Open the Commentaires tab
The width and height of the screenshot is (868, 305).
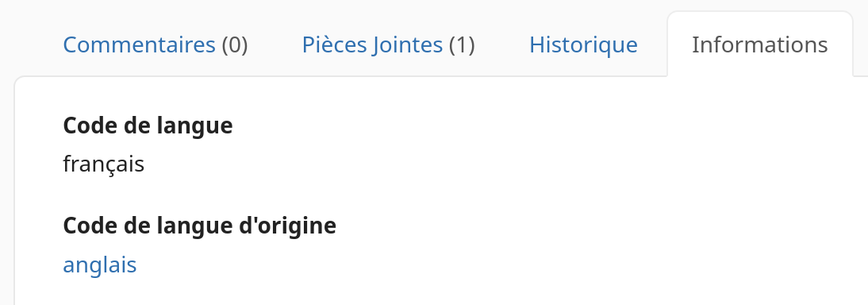point(155,44)
